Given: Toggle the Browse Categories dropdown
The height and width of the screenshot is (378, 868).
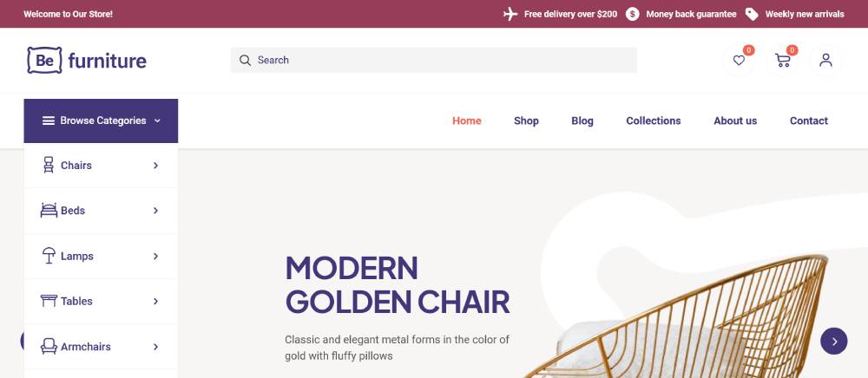Looking at the screenshot, I should tap(101, 121).
